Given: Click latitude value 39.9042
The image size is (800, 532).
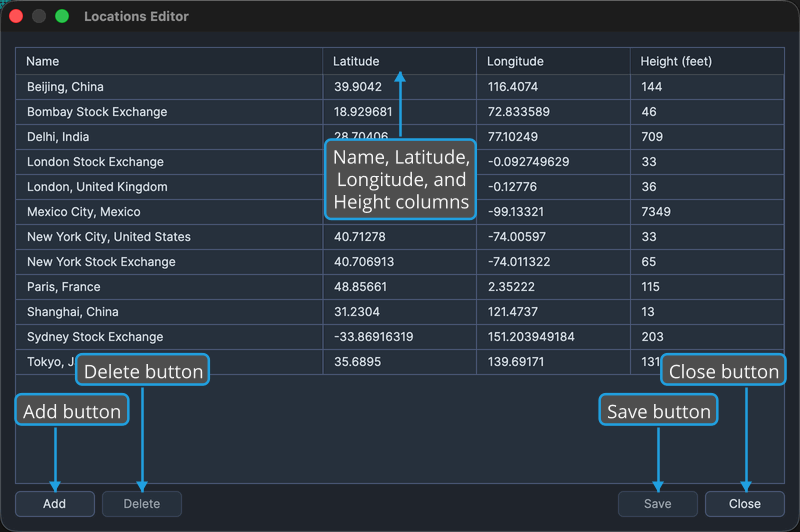Looking at the screenshot, I should coord(358,87).
